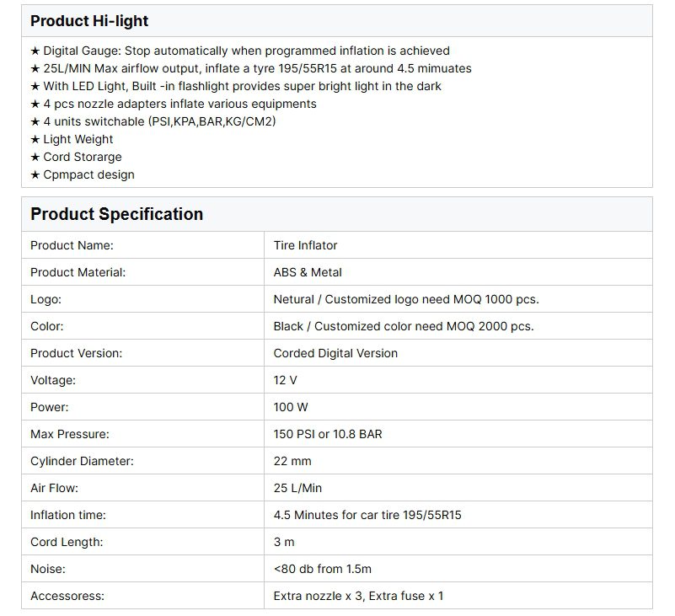Click the customized logo MOQ 1000 value
Screen dimensions: 675x616
pos(405,299)
